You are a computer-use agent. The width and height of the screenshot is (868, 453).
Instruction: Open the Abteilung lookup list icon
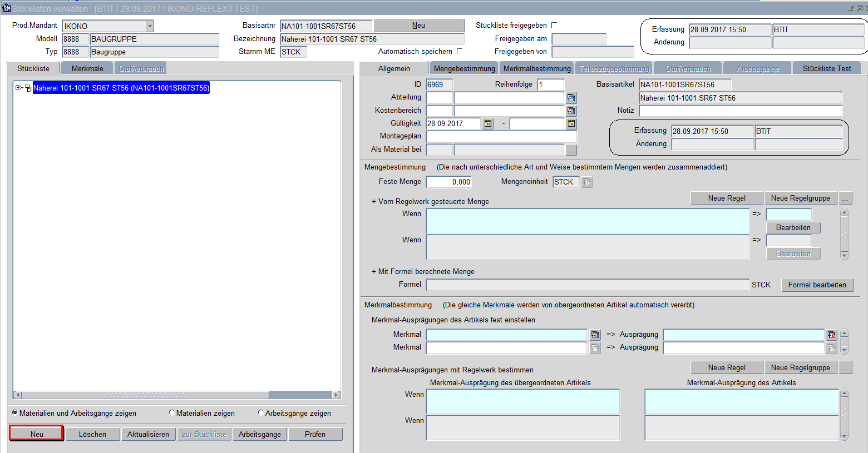point(571,98)
